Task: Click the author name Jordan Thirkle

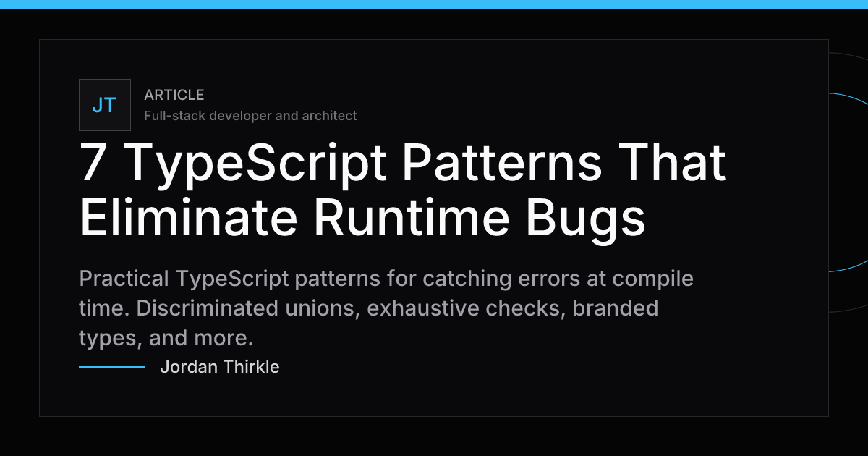Action: [220, 367]
